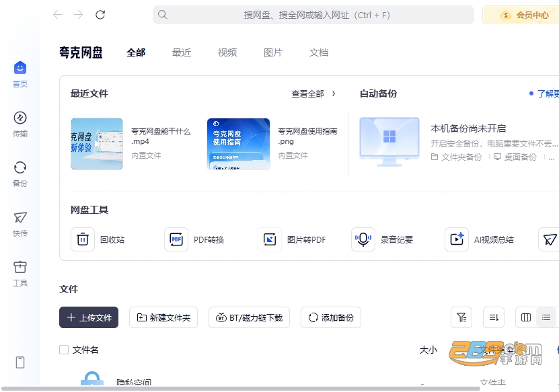The image size is (559, 392).
Task: Click the computer backup monitor image
Action: [x=389, y=142]
